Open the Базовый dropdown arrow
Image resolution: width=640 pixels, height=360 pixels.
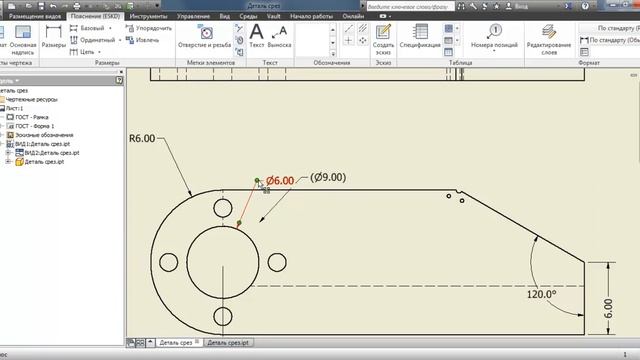pos(110,28)
